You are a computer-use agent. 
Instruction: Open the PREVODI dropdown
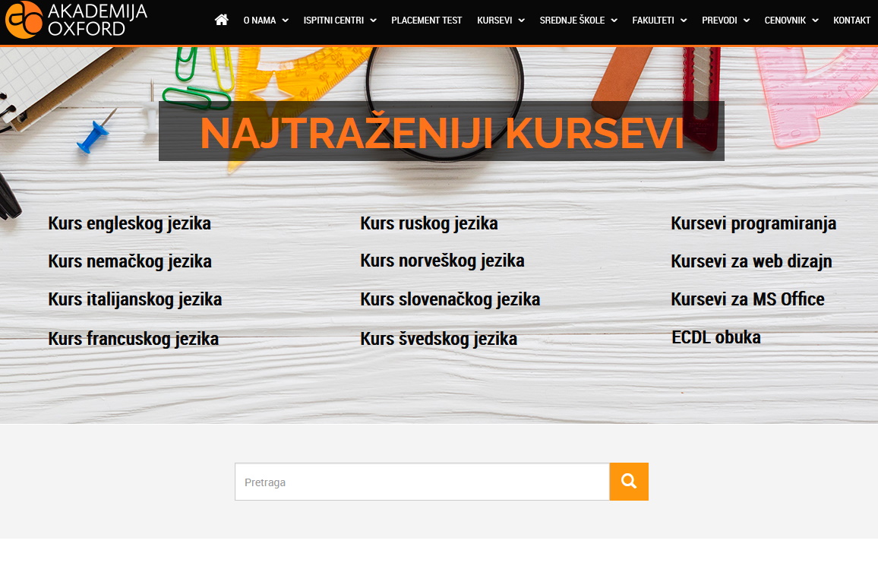pos(725,21)
